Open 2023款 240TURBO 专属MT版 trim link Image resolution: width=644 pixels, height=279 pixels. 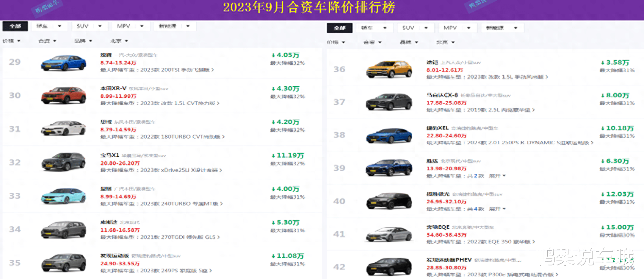(181, 204)
